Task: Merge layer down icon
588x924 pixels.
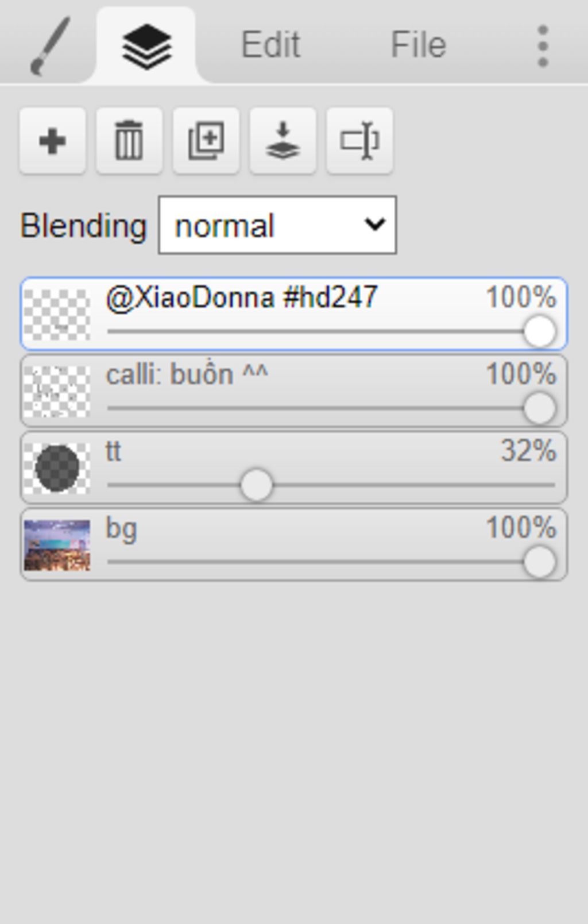Action: 283,141
